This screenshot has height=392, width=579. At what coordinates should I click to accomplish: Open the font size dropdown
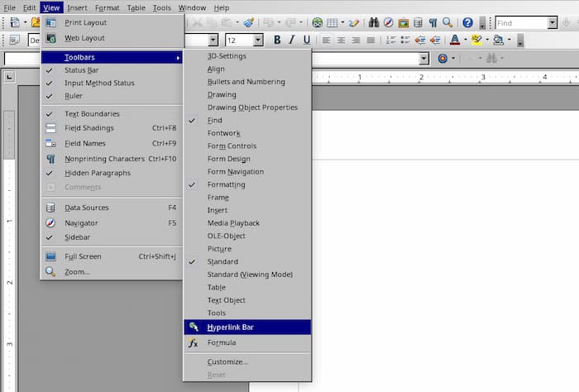click(x=258, y=40)
